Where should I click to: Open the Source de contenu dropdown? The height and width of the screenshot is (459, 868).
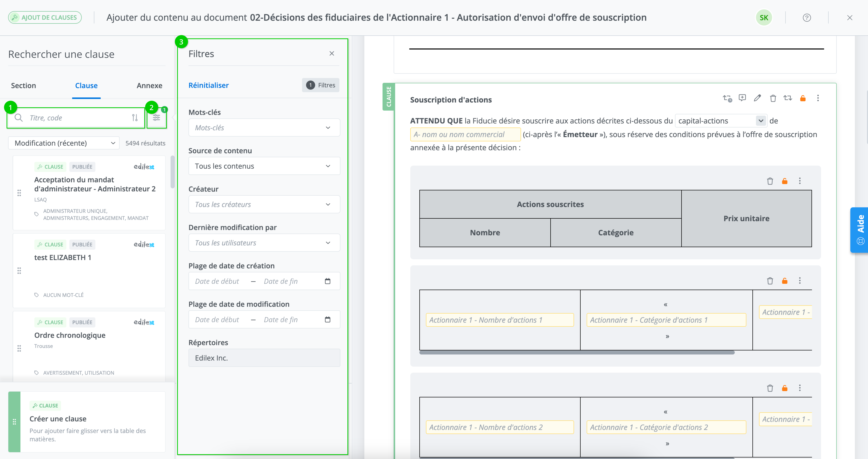(264, 166)
